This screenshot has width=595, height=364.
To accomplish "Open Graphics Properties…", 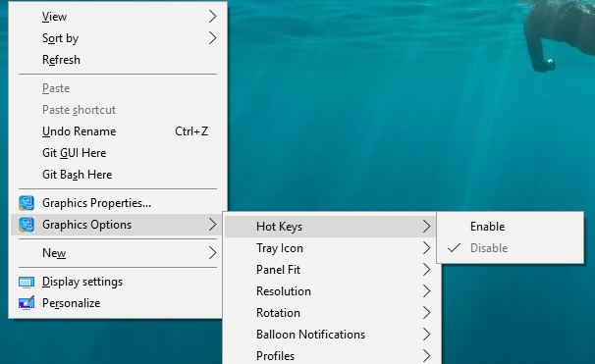I will [x=118, y=203].
